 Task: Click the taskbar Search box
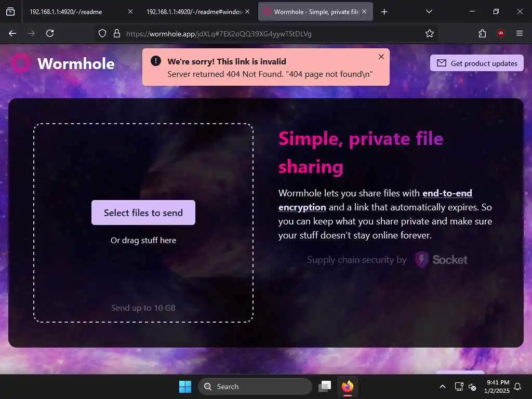[255, 387]
